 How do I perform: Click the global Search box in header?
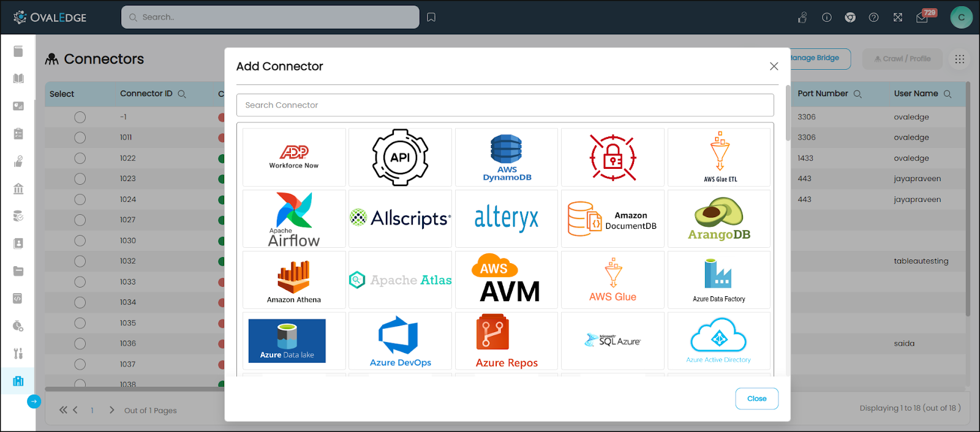[x=270, y=17]
